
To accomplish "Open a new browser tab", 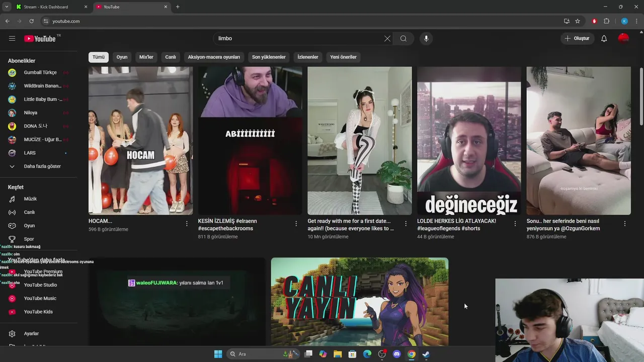I will tap(178, 7).
